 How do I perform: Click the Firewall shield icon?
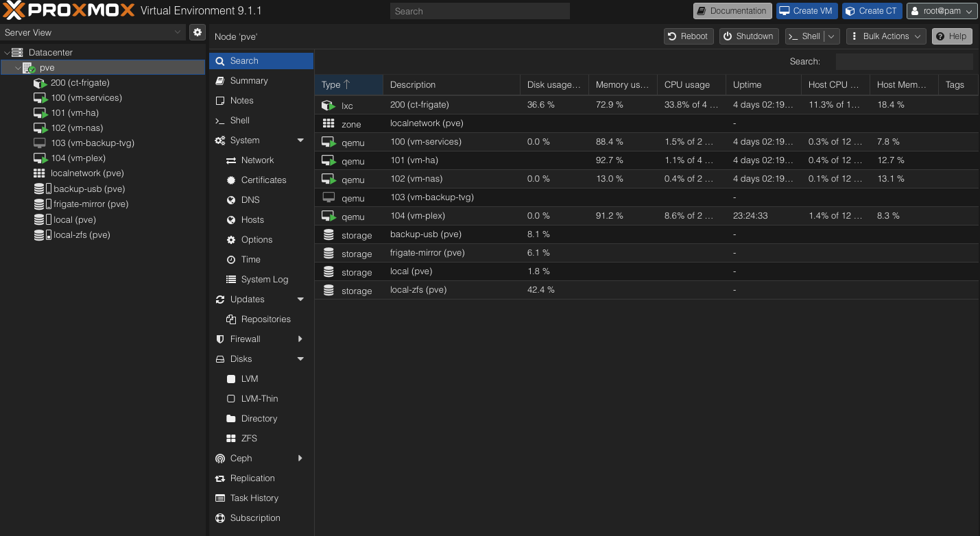pos(220,339)
